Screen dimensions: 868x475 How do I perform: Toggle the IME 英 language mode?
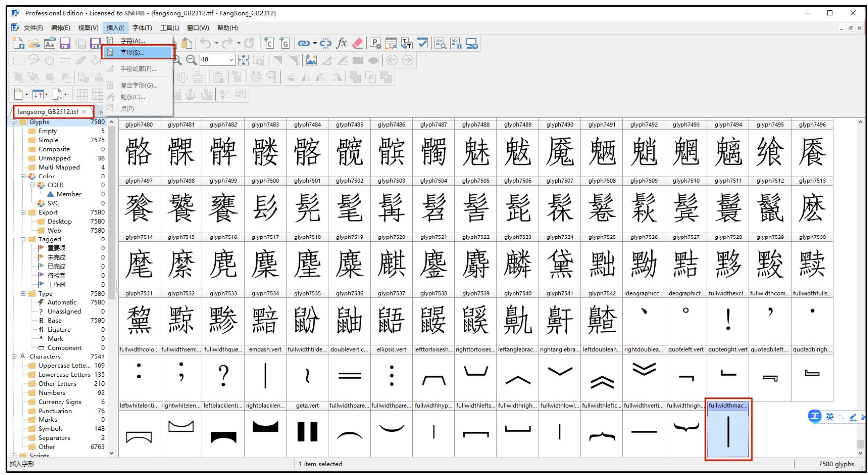[x=830, y=417]
